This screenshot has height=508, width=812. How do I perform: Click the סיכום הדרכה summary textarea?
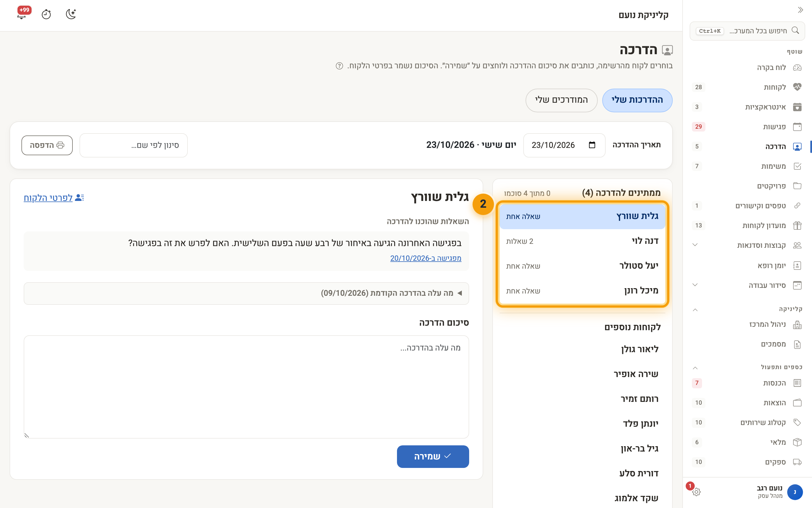[246, 387]
